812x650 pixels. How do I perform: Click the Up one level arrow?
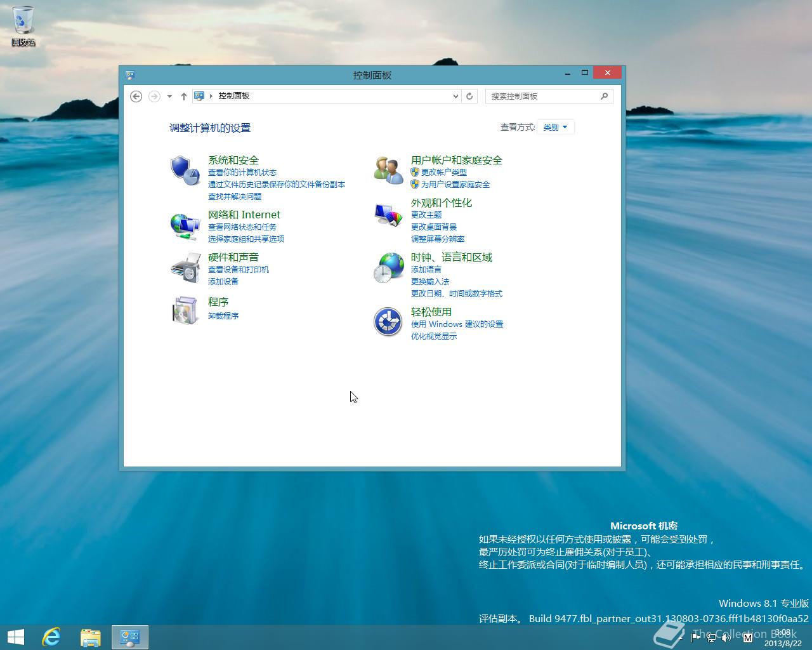(x=184, y=96)
